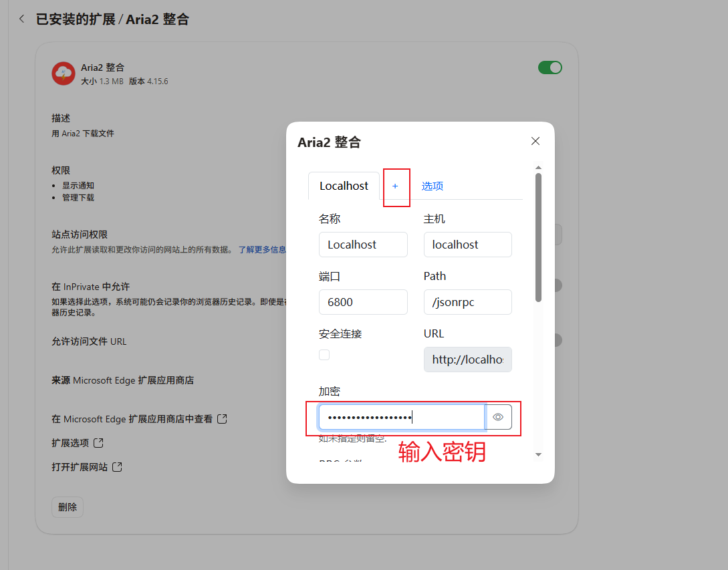Click the Aria2 red cloud extension logo
The height and width of the screenshot is (570, 728).
63,74
